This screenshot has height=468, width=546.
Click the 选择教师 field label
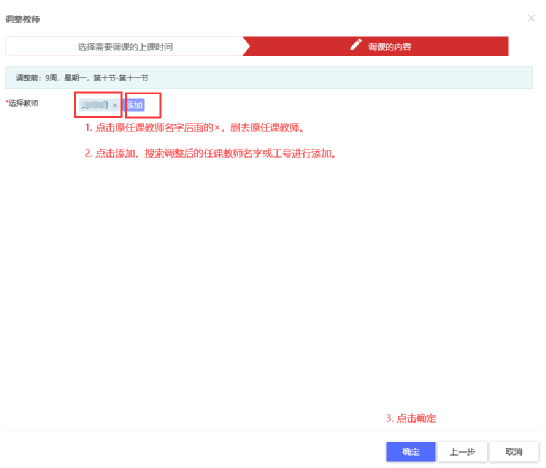tap(23, 103)
